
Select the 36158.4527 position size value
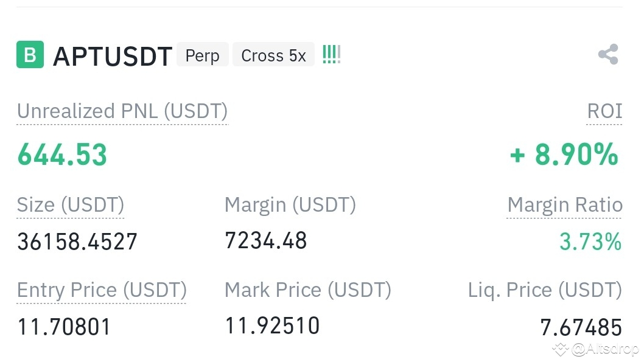pos(77,242)
